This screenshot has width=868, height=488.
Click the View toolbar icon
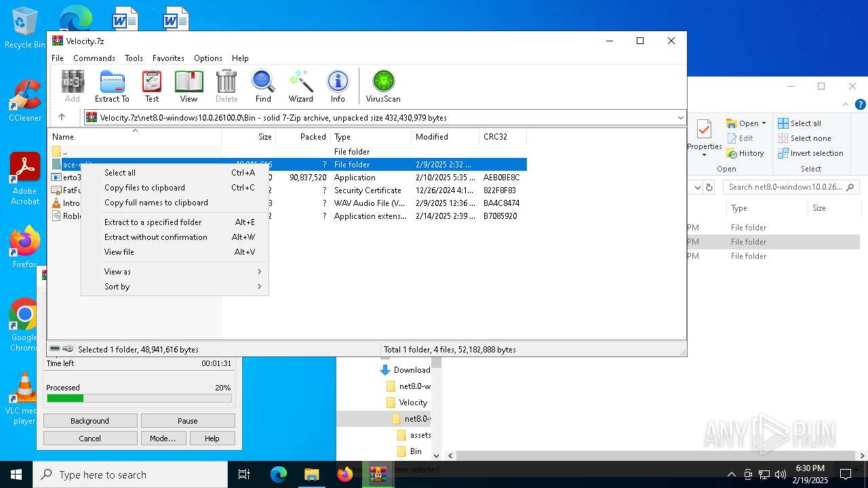click(189, 86)
